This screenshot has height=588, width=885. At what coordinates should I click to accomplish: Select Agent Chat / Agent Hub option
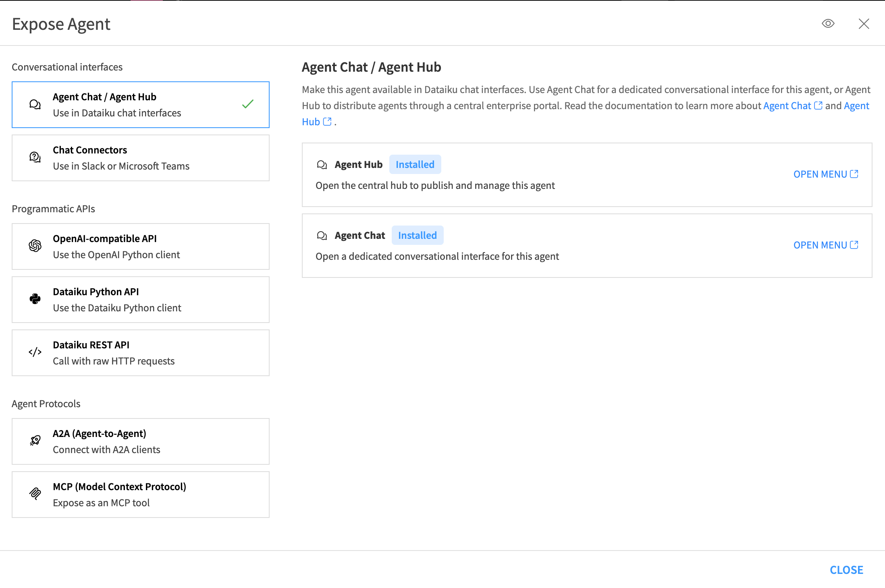coord(141,105)
